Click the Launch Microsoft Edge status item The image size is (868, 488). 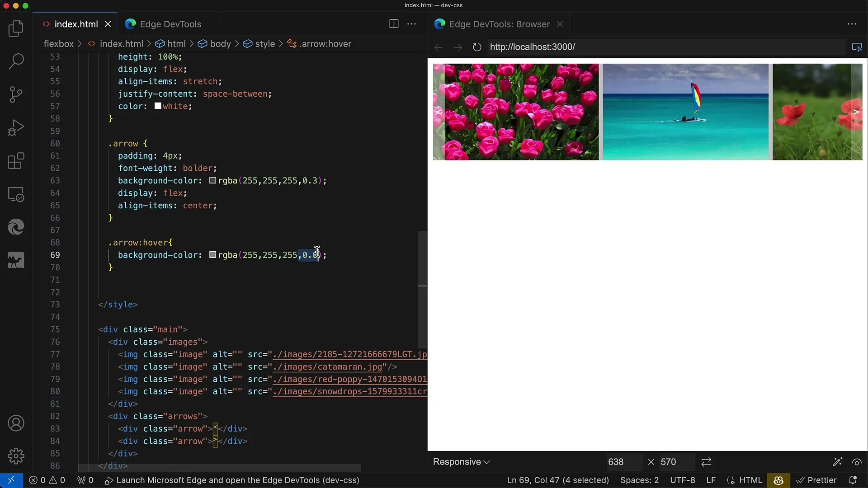[232, 480]
